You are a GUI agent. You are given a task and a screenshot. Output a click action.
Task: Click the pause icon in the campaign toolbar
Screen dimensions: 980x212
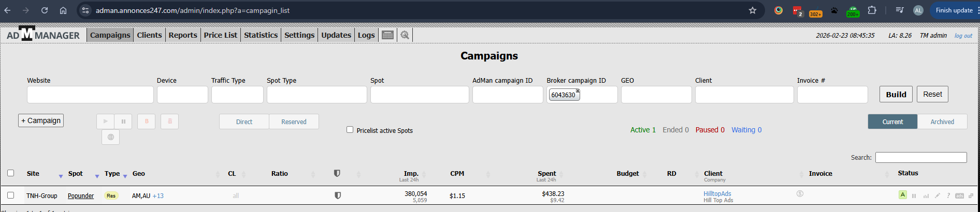[x=123, y=122]
